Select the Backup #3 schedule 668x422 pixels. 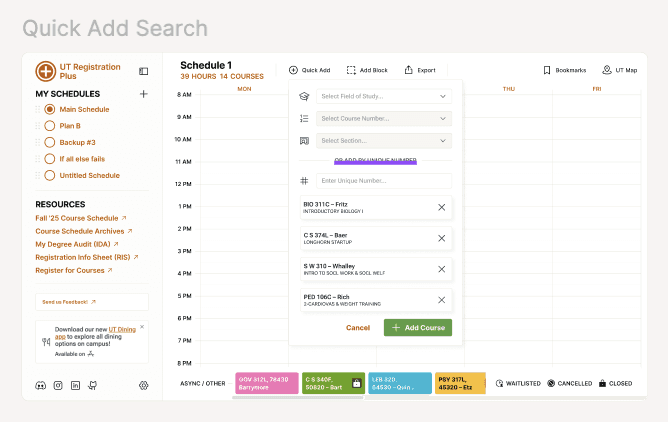(x=50, y=142)
